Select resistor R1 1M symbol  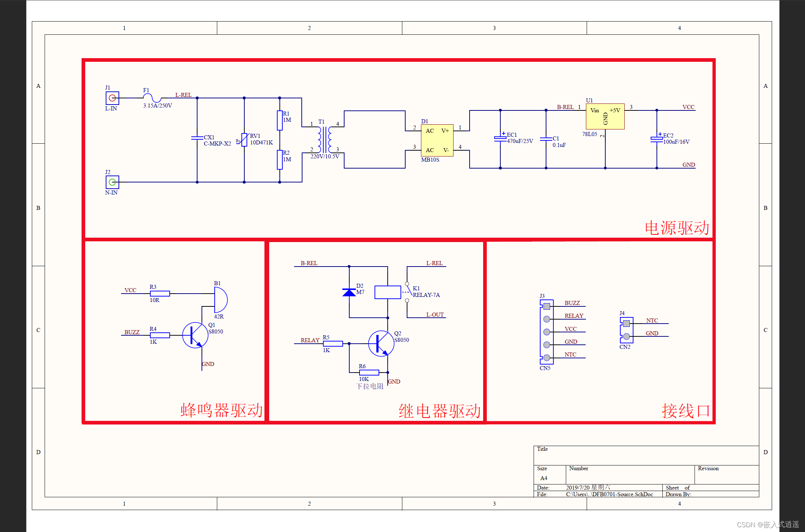coord(280,120)
